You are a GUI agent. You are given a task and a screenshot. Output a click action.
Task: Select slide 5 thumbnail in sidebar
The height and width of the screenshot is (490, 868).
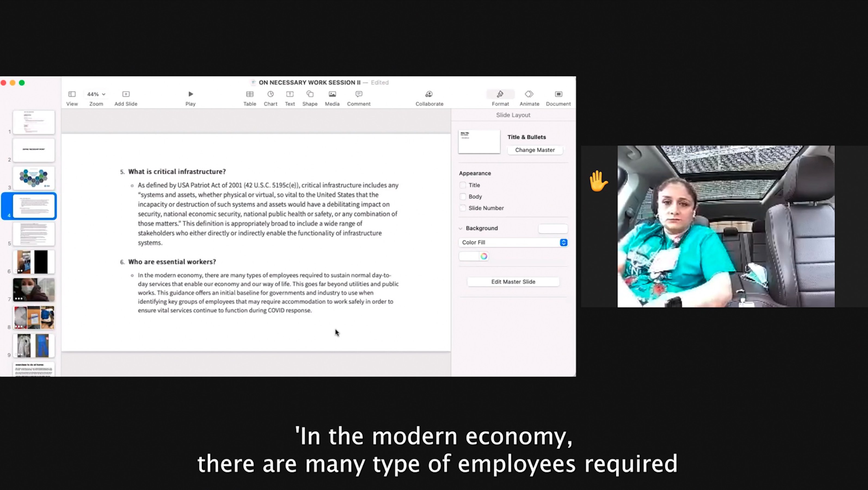click(34, 234)
